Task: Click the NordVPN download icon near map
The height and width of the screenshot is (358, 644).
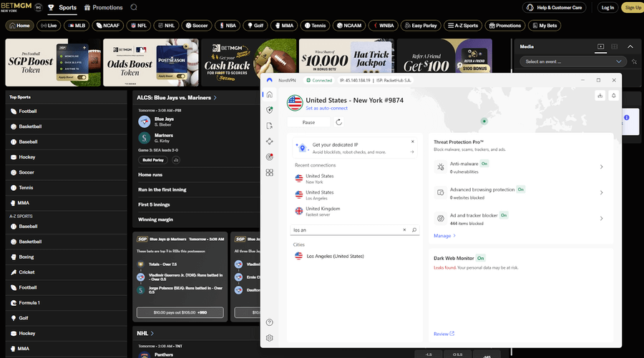Action: [600, 96]
